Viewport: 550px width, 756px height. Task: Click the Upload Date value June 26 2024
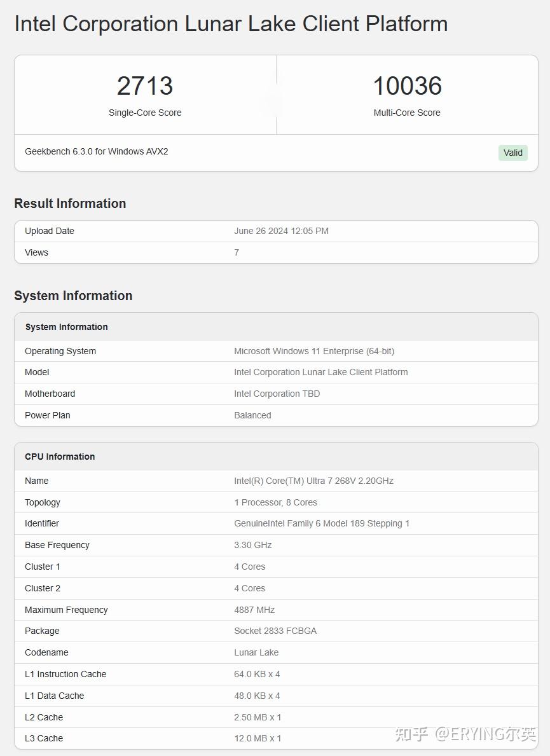coord(281,231)
